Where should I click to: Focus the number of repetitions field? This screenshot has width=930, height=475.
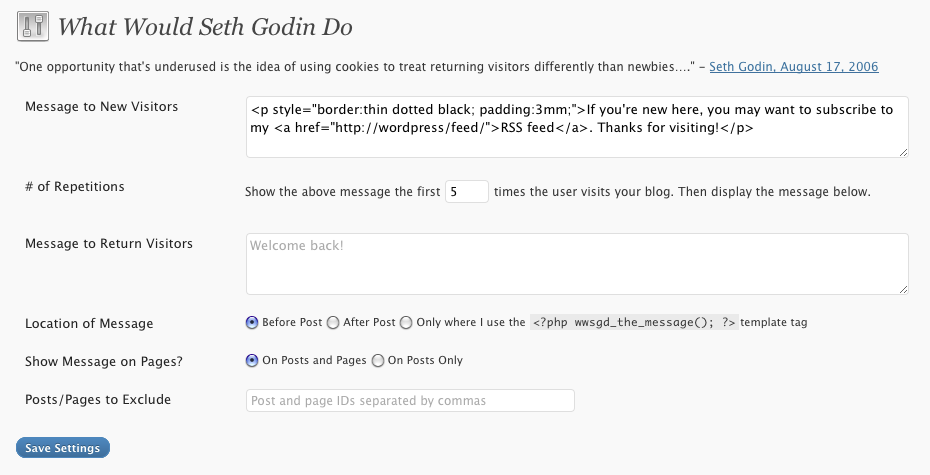tap(466, 191)
